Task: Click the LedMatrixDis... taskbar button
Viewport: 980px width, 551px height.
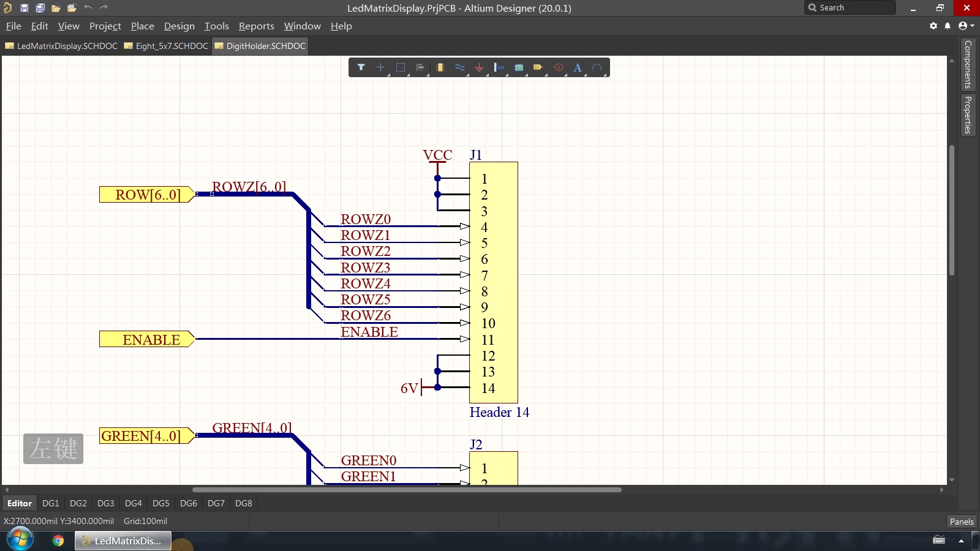Action: (x=123, y=541)
